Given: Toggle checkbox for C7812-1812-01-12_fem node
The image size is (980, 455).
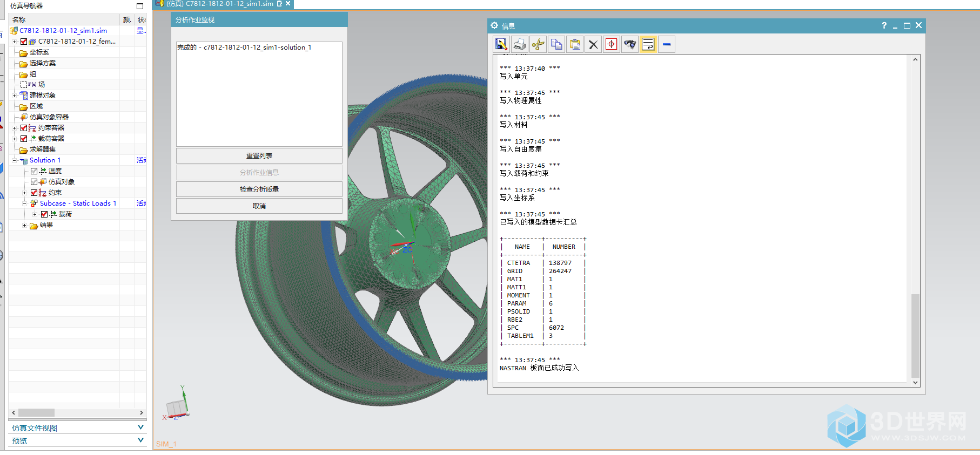Looking at the screenshot, I should (x=24, y=42).
